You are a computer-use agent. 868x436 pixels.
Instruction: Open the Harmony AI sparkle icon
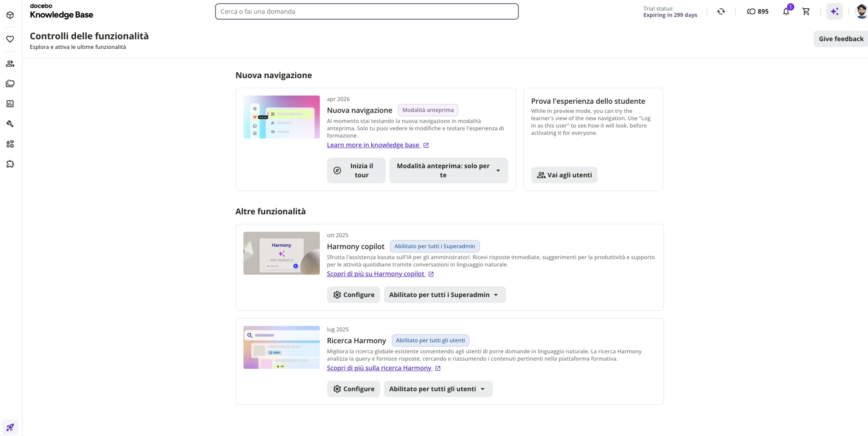834,11
